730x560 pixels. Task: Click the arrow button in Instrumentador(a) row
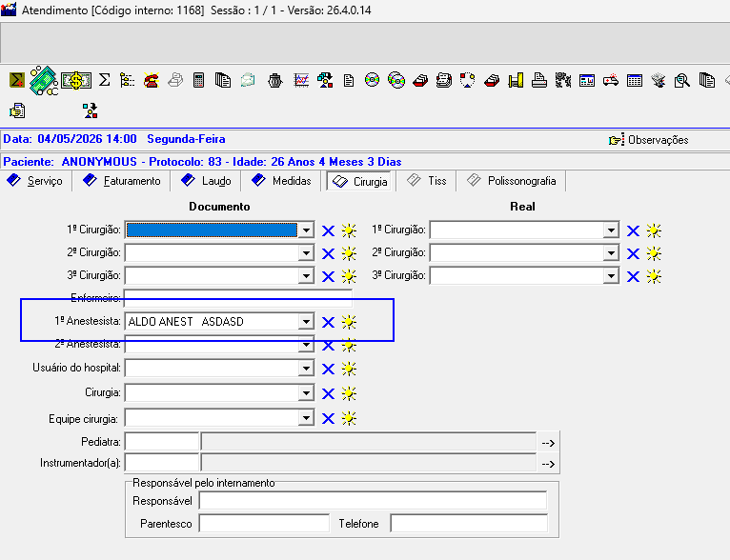point(548,464)
